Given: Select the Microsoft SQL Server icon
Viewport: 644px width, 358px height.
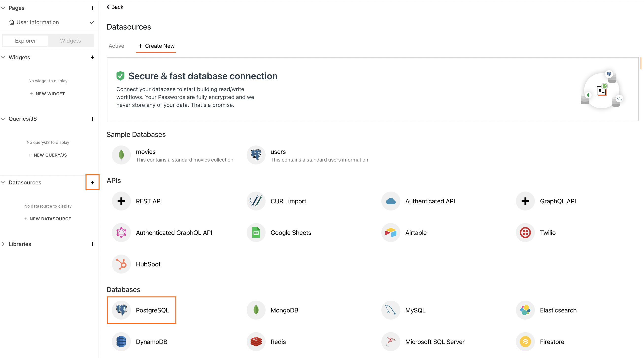Looking at the screenshot, I should coord(391,342).
